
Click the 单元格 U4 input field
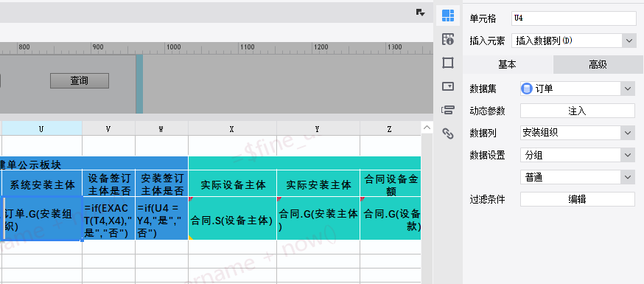[x=574, y=18]
